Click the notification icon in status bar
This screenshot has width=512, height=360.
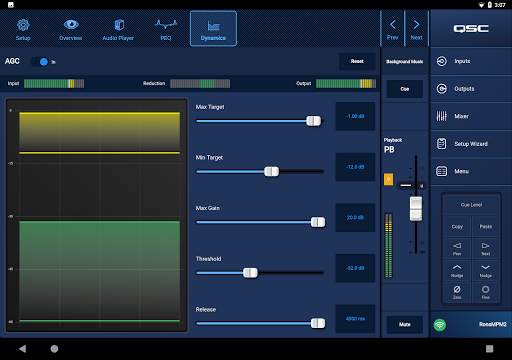click(11, 5)
